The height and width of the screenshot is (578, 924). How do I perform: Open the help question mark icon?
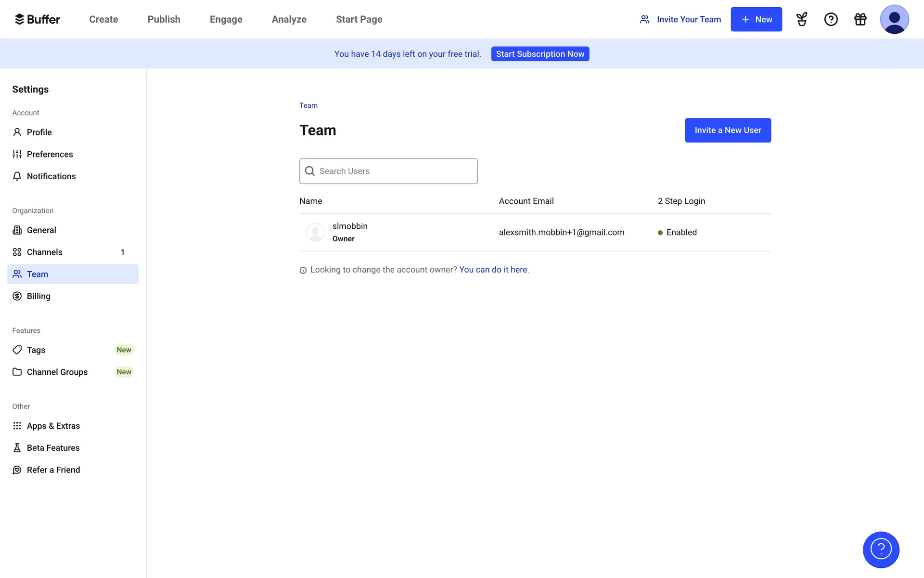831,19
